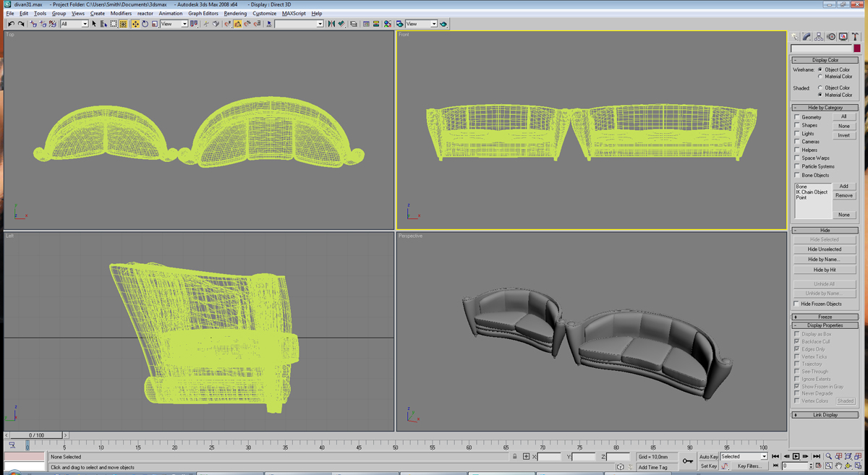Open the Hierarchy command panel tab
Viewport: 868px width, 475px height.
[819, 36]
